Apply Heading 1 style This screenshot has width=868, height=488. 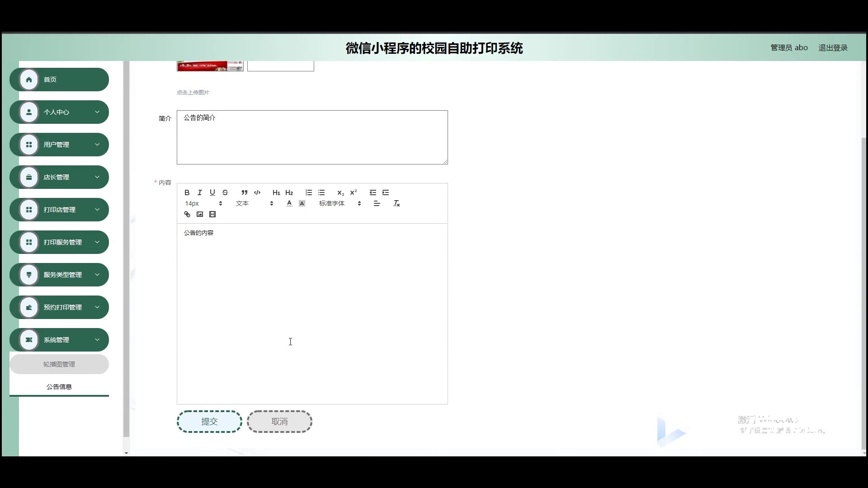(x=276, y=192)
